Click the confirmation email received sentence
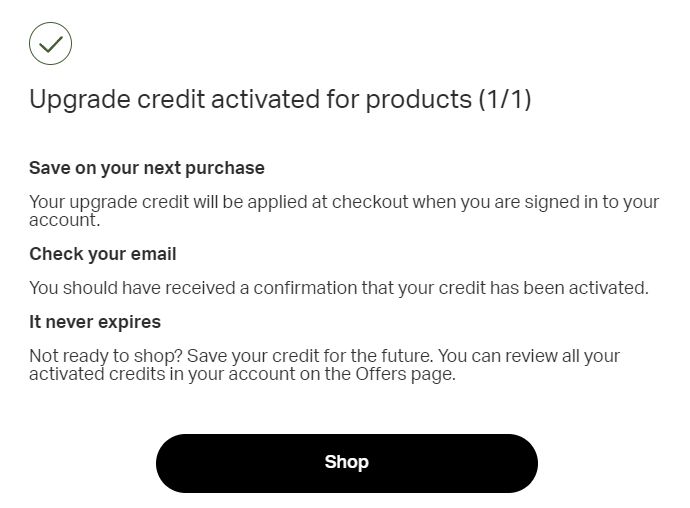Image resolution: width=690 pixels, height=508 pixels. [x=338, y=288]
